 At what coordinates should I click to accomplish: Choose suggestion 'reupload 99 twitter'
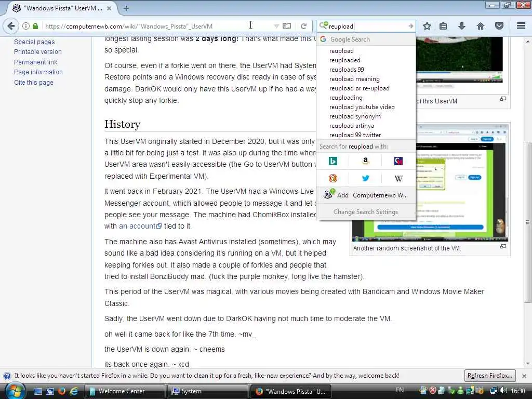click(x=355, y=135)
